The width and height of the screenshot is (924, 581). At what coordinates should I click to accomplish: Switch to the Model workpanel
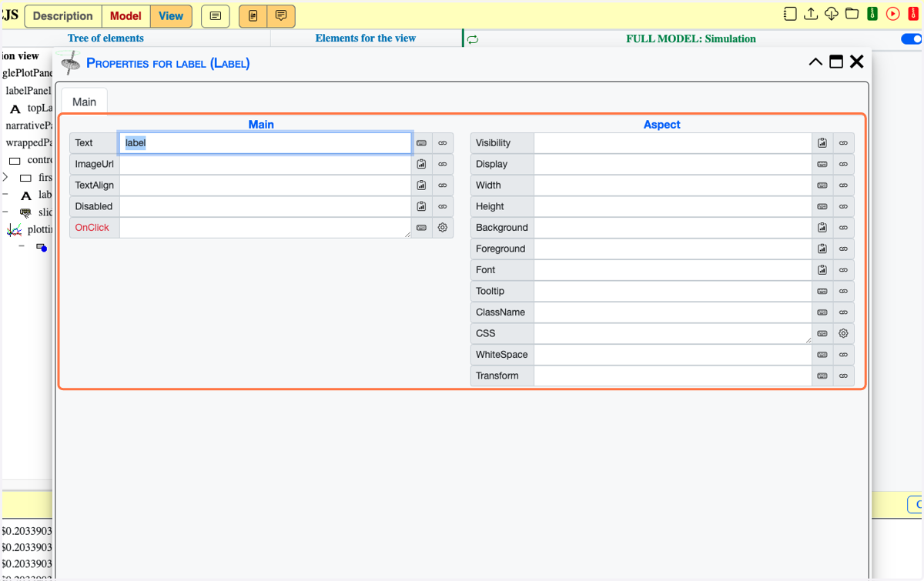tap(126, 15)
